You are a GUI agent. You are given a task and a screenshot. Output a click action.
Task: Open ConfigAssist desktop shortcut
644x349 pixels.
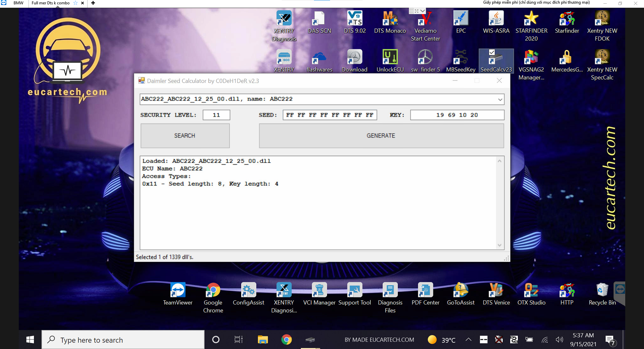pyautogui.click(x=249, y=294)
